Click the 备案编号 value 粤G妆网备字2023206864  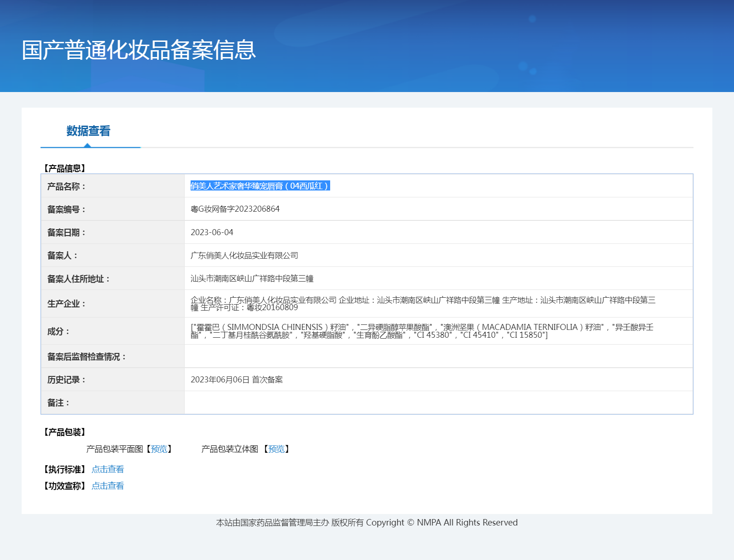(235, 209)
